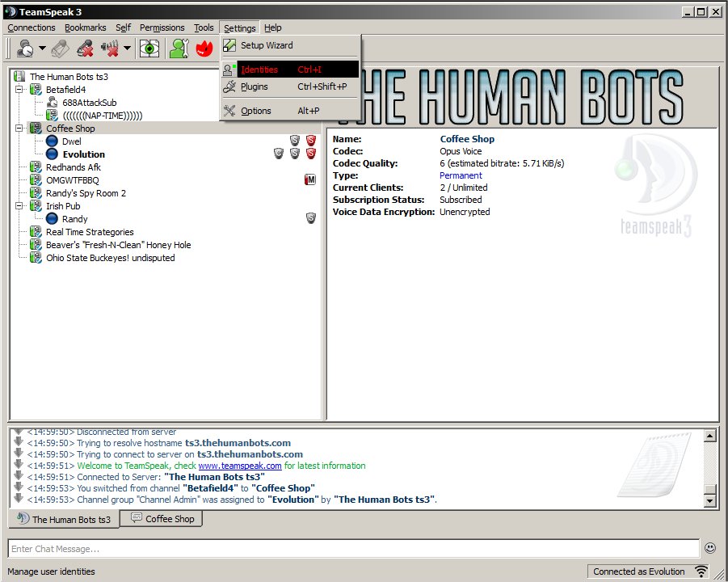Select user Randy in Irish Pub

75,219
